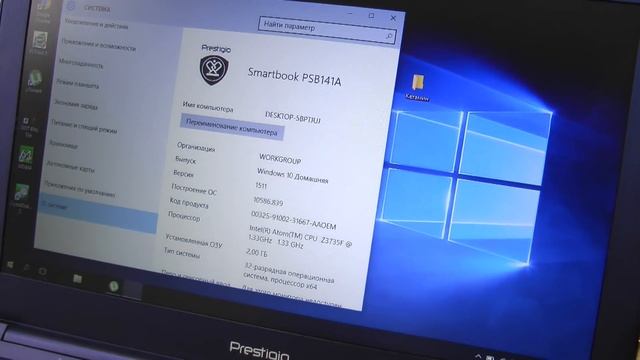Open Многозадачность settings page
The width and height of the screenshot is (640, 360).
coord(81,63)
